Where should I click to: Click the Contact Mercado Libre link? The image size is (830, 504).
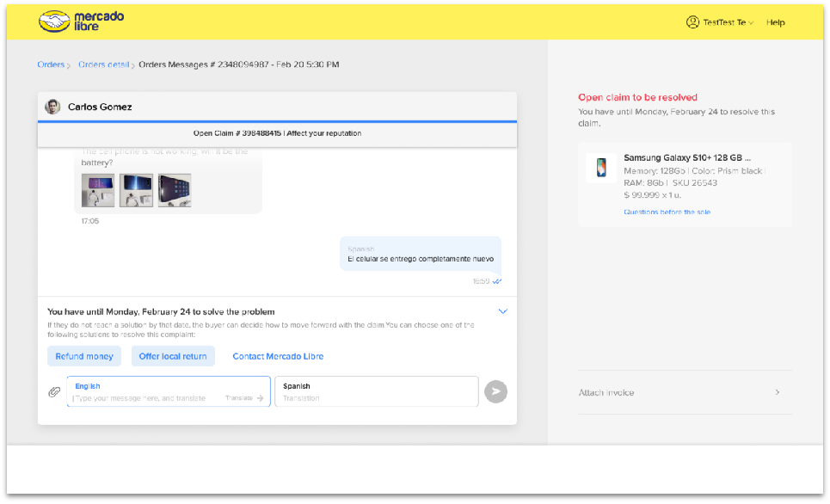pos(278,356)
